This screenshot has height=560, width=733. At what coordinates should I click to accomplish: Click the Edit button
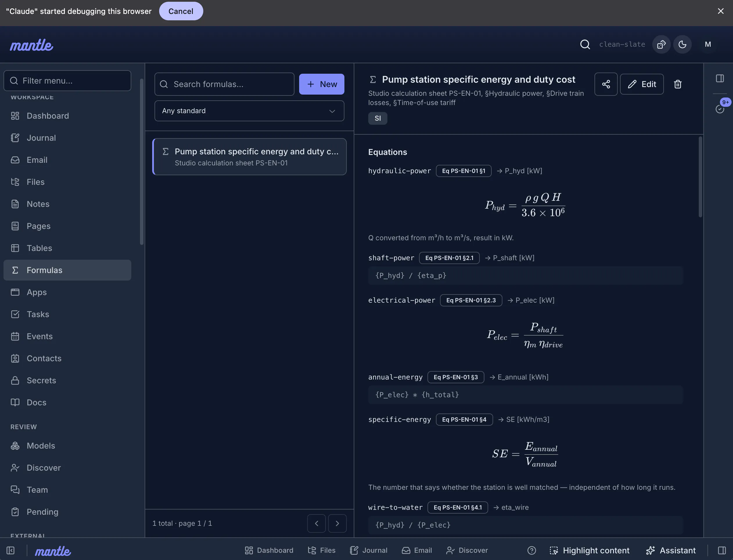point(642,84)
